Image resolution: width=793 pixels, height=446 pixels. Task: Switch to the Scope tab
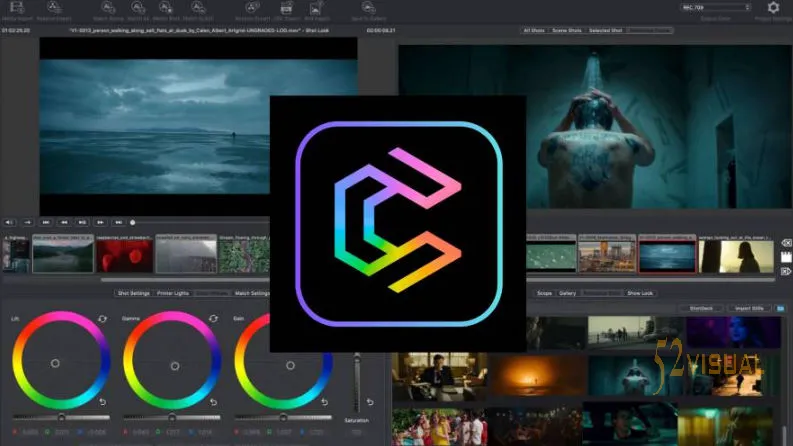click(544, 293)
